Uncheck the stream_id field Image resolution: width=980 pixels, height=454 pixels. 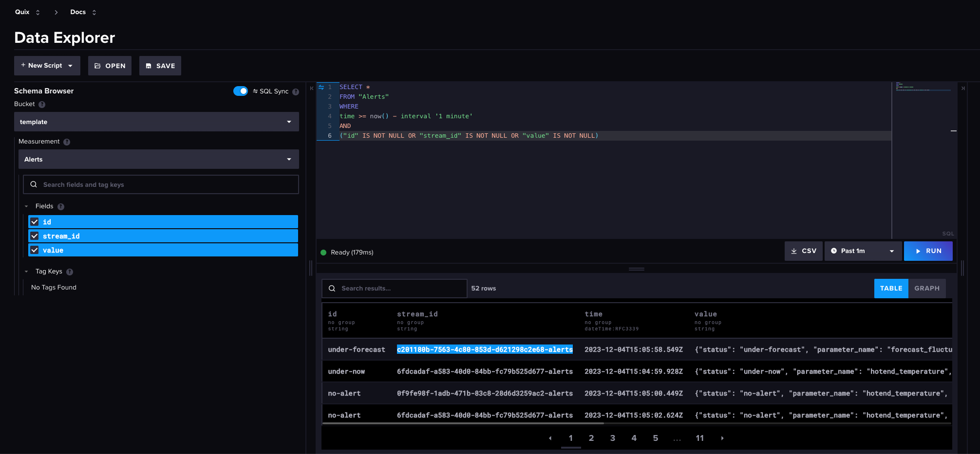[35, 236]
